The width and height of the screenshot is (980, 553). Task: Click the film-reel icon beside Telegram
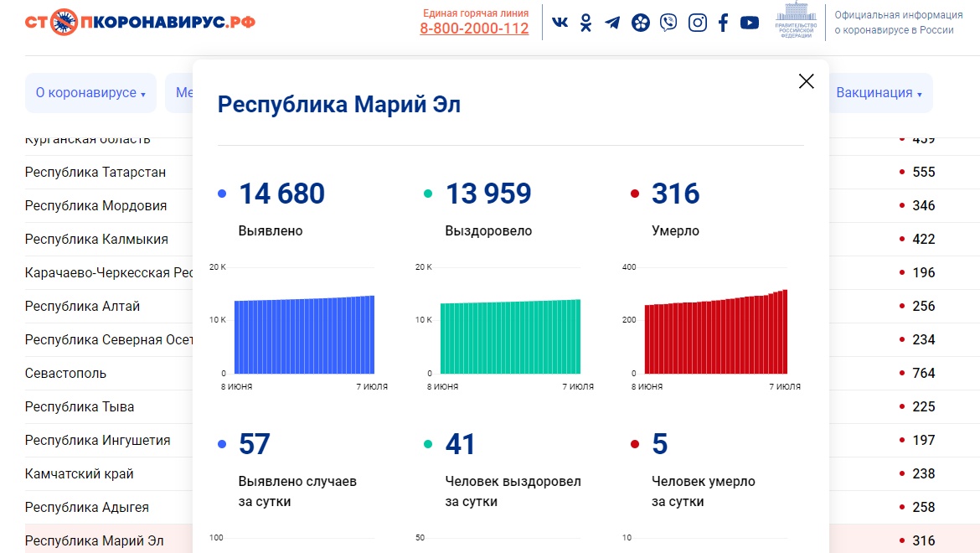click(x=640, y=23)
